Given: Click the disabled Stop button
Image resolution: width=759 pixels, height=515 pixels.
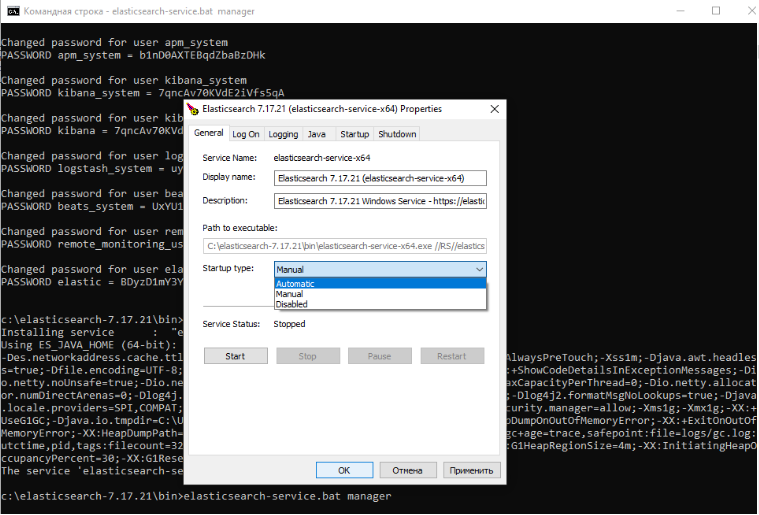Looking at the screenshot, I should click(x=307, y=356).
